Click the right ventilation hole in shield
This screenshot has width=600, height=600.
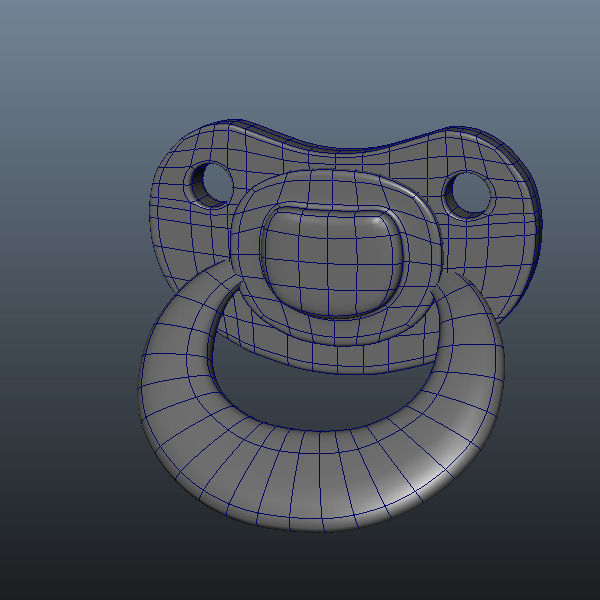pyautogui.click(x=468, y=196)
